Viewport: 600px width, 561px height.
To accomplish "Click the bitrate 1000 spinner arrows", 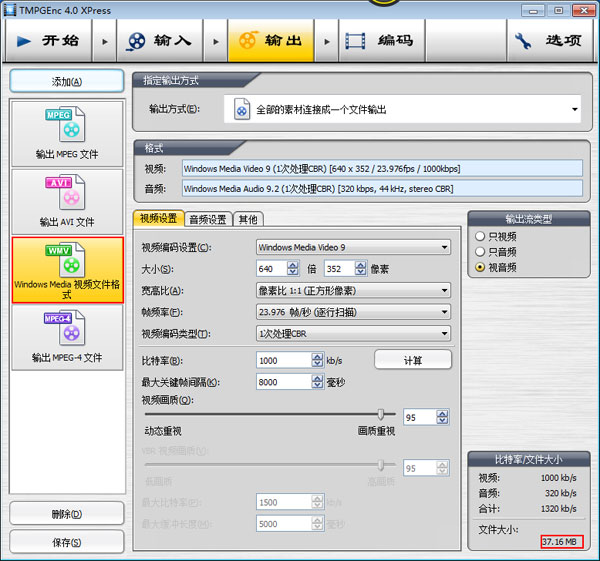I will coord(318,360).
